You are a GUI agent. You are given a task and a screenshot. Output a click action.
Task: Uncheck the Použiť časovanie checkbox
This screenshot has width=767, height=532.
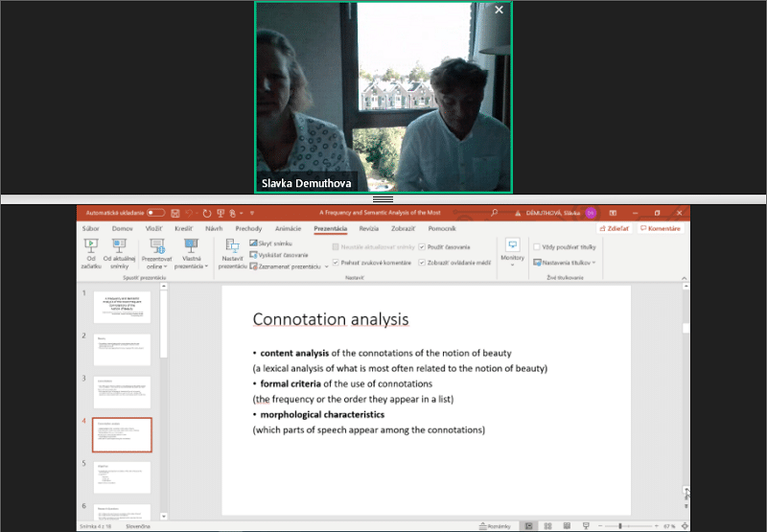(422, 247)
